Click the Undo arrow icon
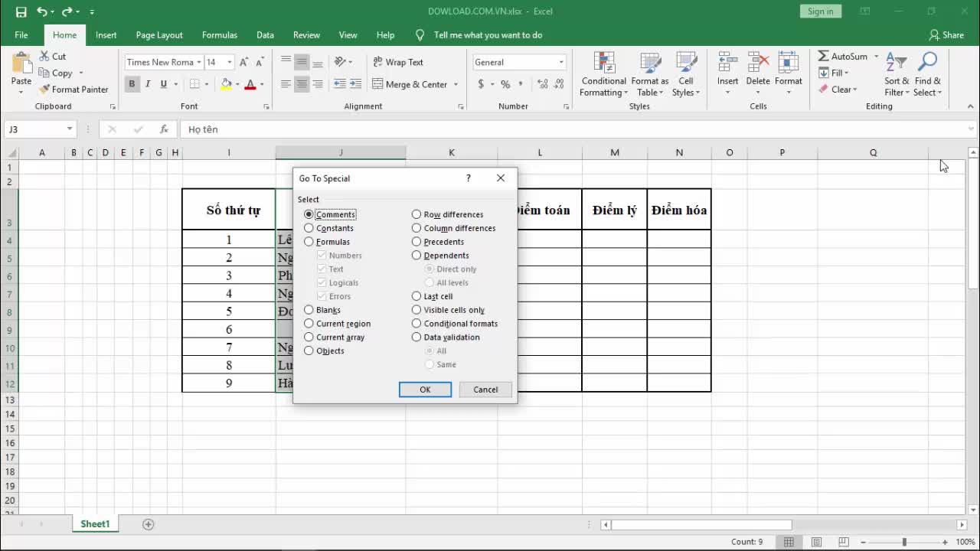The height and width of the screenshot is (551, 980). (x=42, y=11)
